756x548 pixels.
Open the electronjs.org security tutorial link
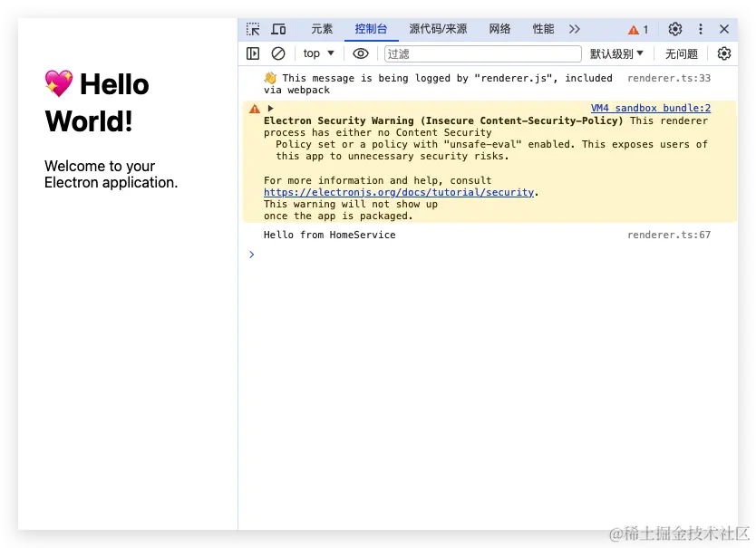point(399,192)
